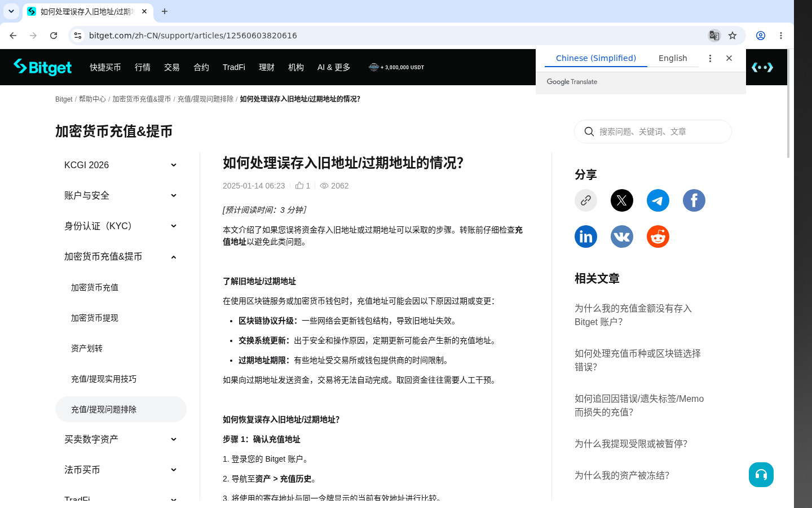812x508 pixels.
Task: Expand the KCGI 2026 sidebar section
Action: pos(121,165)
